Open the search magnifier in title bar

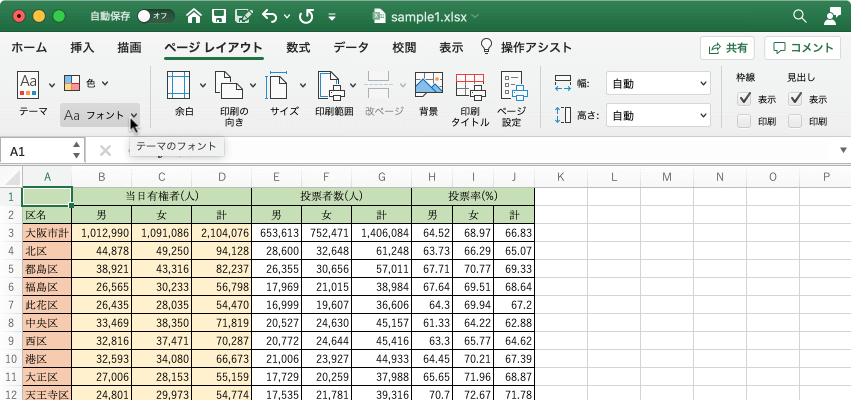[799, 16]
